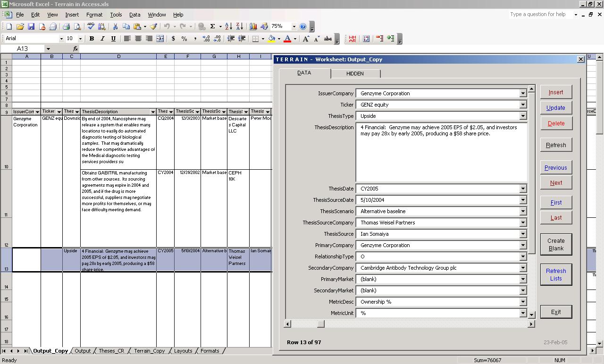Open the File menu
Viewport: 604px width, 364px height.
(x=20, y=15)
